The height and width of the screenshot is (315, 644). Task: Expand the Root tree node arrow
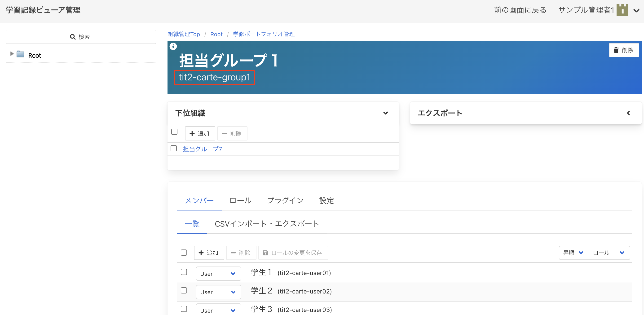12,54
